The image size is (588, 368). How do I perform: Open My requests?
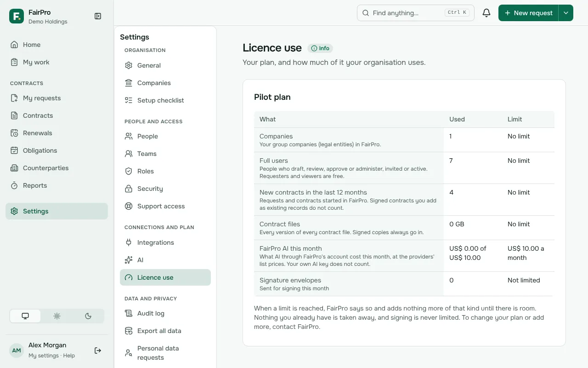tap(57, 98)
